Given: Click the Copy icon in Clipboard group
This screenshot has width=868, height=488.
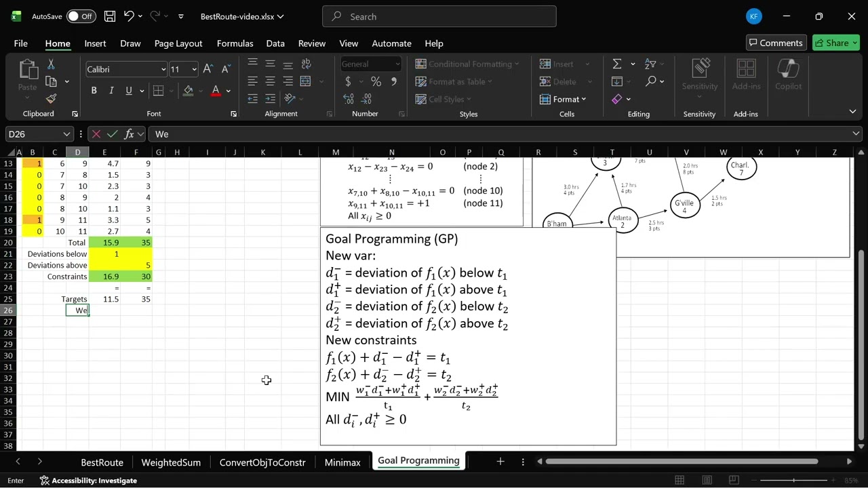Looking at the screenshot, I should (52, 81).
